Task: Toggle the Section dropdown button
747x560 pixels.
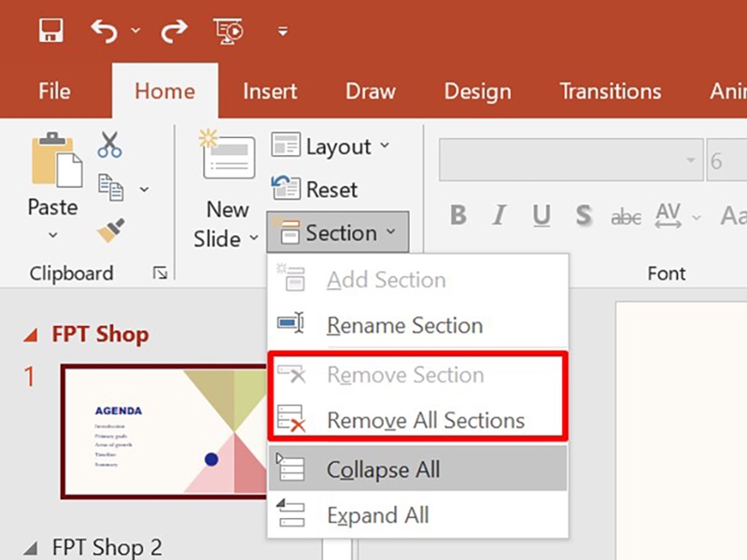Action: click(x=338, y=231)
